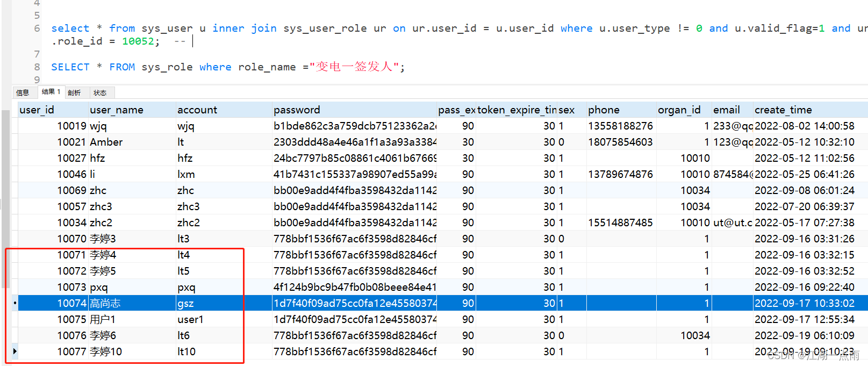This screenshot has height=366, width=868.
Task: Click the email column header
Action: click(732, 110)
